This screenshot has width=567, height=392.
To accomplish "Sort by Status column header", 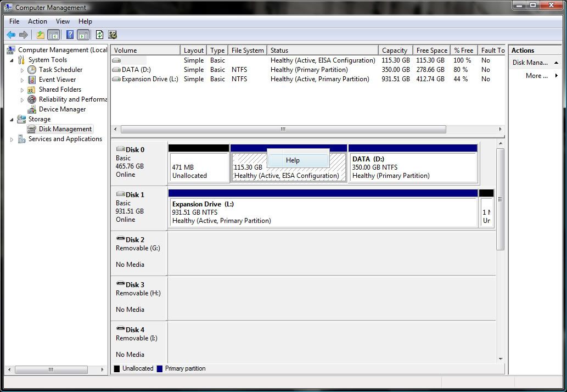I will (x=323, y=51).
